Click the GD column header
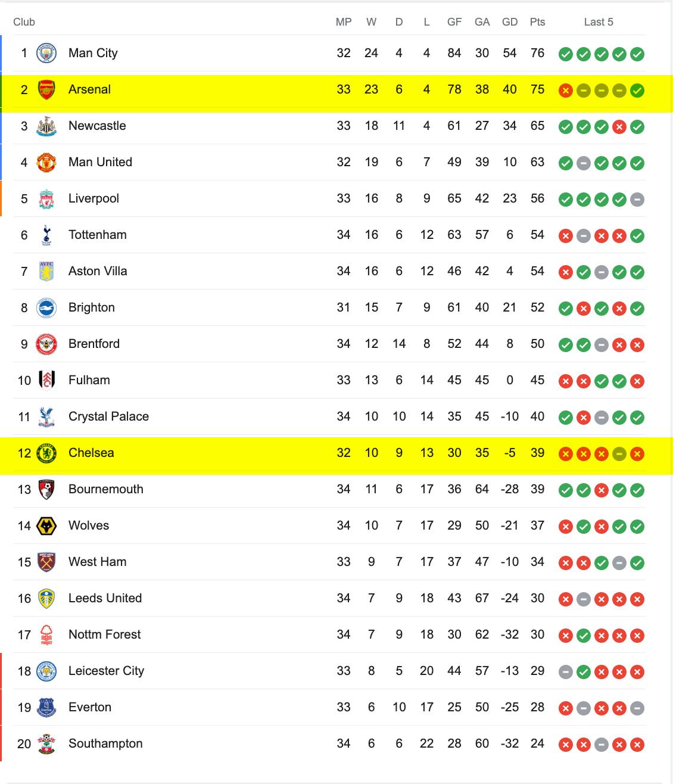The image size is (673, 784). coord(510,22)
